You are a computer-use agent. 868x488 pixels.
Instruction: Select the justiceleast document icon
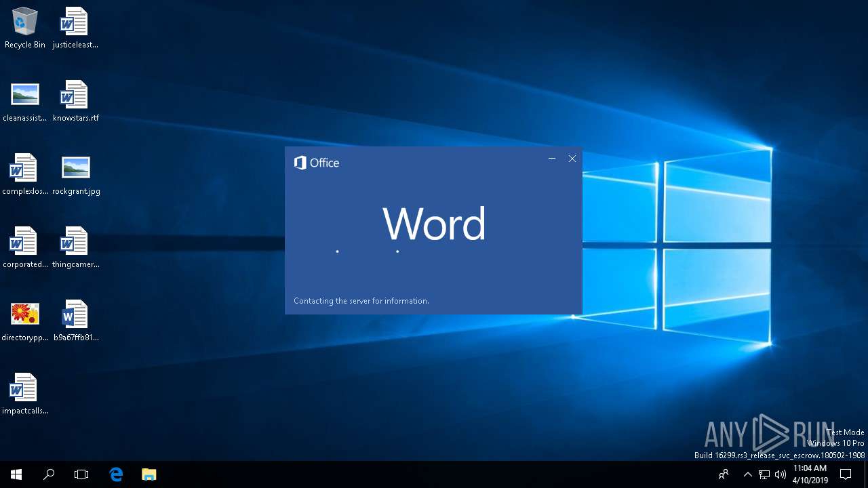click(75, 28)
